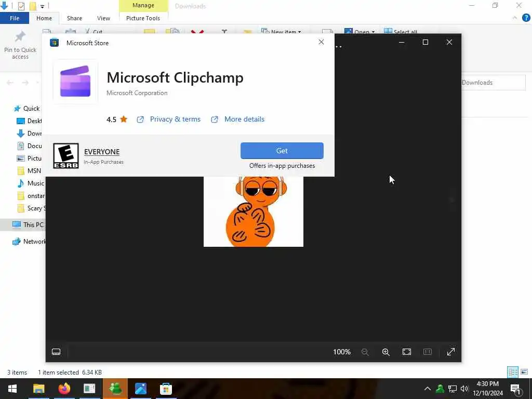The width and height of the screenshot is (532, 399).
Task: Click the EVERYONE rating link
Action: [102, 152]
